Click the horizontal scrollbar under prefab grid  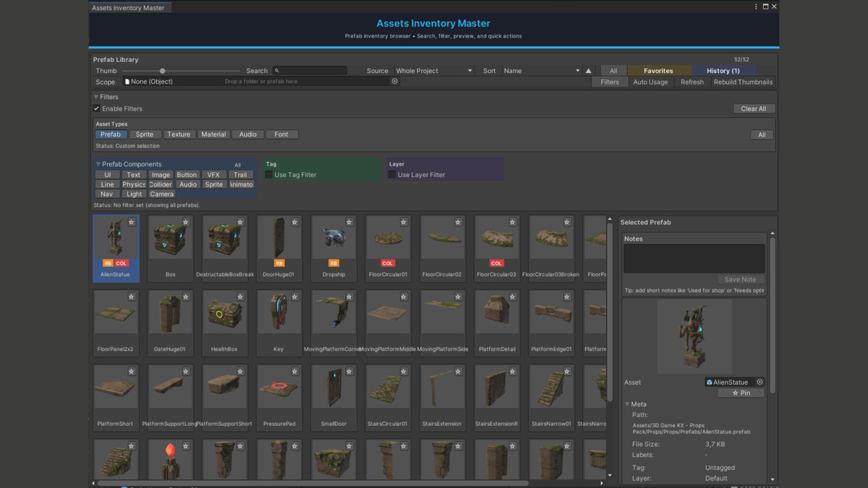(x=312, y=483)
